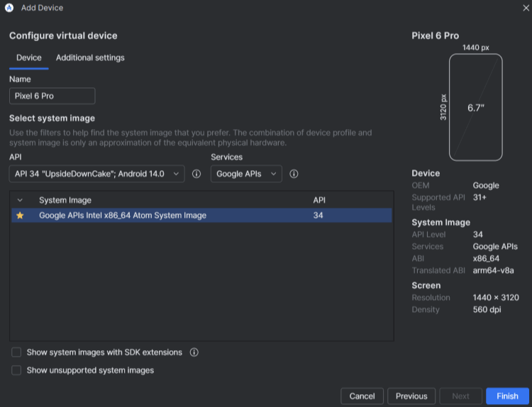This screenshot has width=532, height=407.
Task: Click the 1440 × 3120 resolution value
Action: click(496, 297)
